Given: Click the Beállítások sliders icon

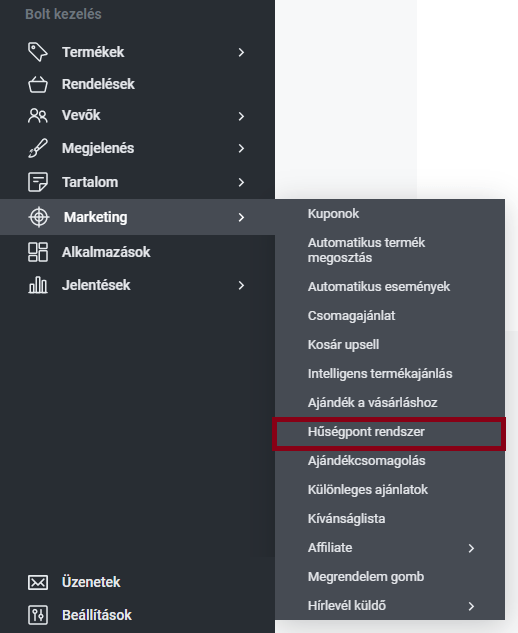Looking at the screenshot, I should (38, 615).
